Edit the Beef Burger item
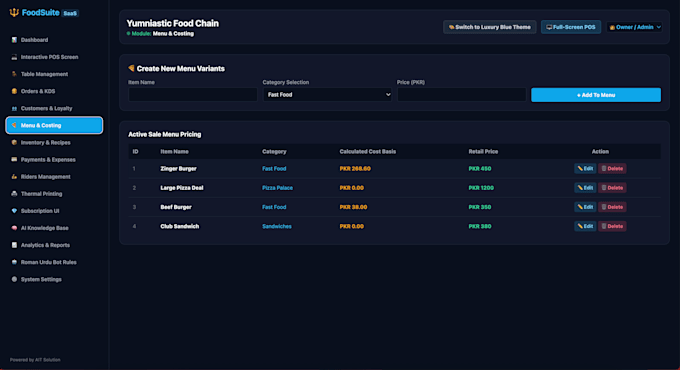 pos(585,207)
